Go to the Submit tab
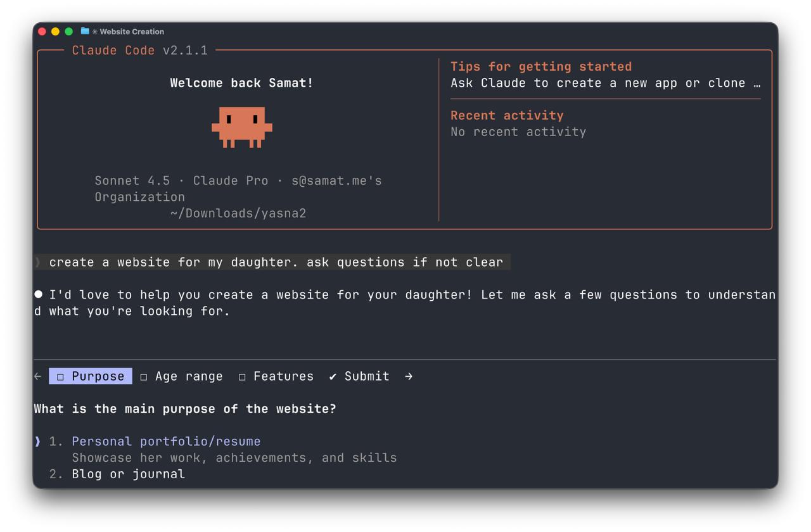The width and height of the screenshot is (811, 532). (359, 376)
